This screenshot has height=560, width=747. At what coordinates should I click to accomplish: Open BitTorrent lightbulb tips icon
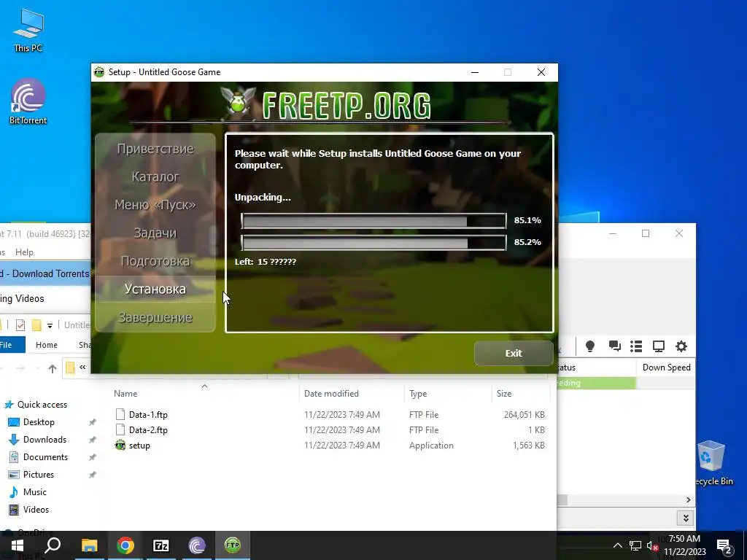pos(589,346)
